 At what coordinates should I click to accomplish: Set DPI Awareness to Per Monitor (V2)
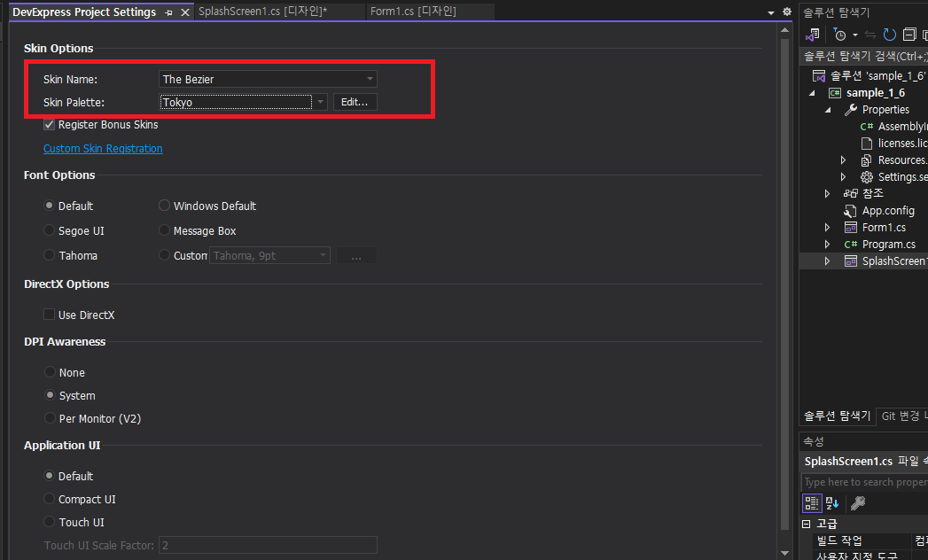[x=50, y=418]
